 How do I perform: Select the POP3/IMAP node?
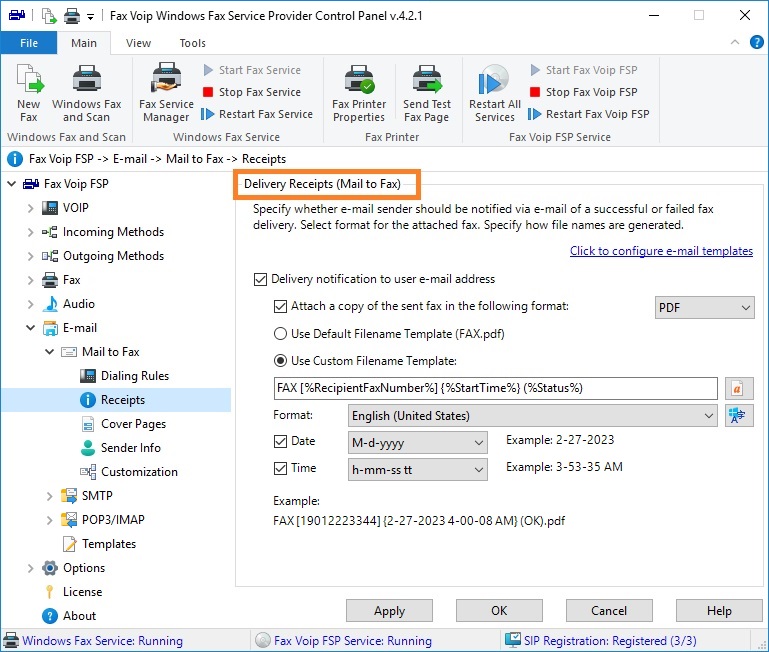pyautogui.click(x=113, y=520)
